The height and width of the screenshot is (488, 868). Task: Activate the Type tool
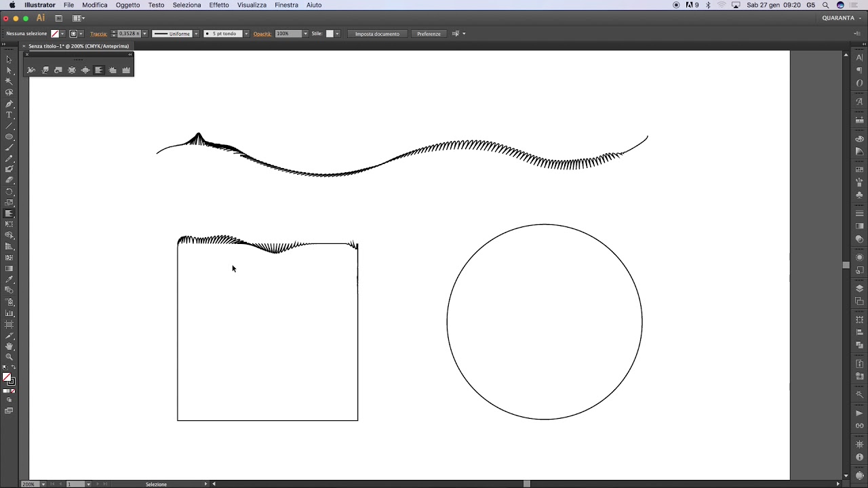[9, 115]
